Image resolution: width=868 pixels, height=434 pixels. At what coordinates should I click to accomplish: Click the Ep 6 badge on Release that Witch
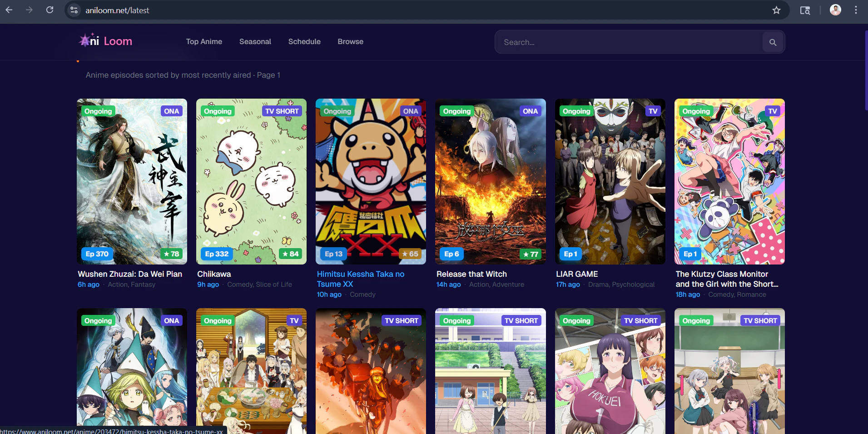(451, 254)
